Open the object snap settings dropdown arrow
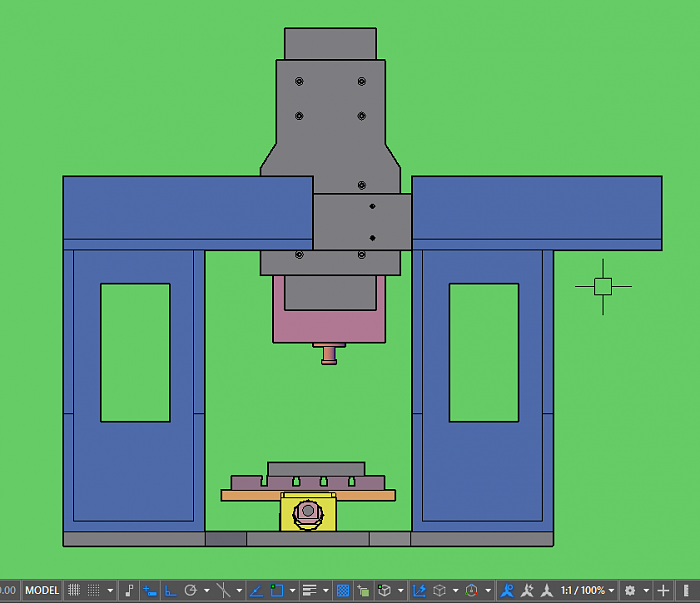Viewport: 700px width, 603px height. point(292,590)
